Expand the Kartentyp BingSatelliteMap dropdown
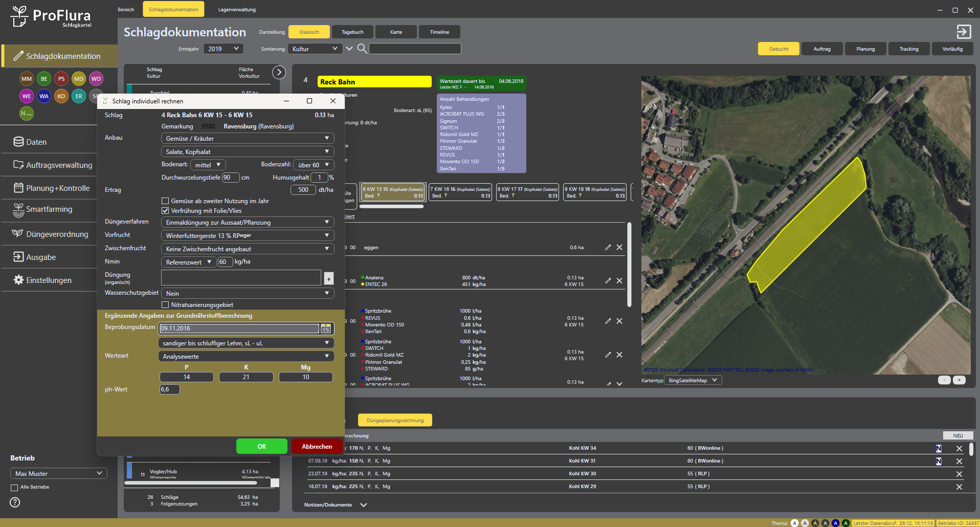This screenshot has height=527, width=980. point(693,380)
